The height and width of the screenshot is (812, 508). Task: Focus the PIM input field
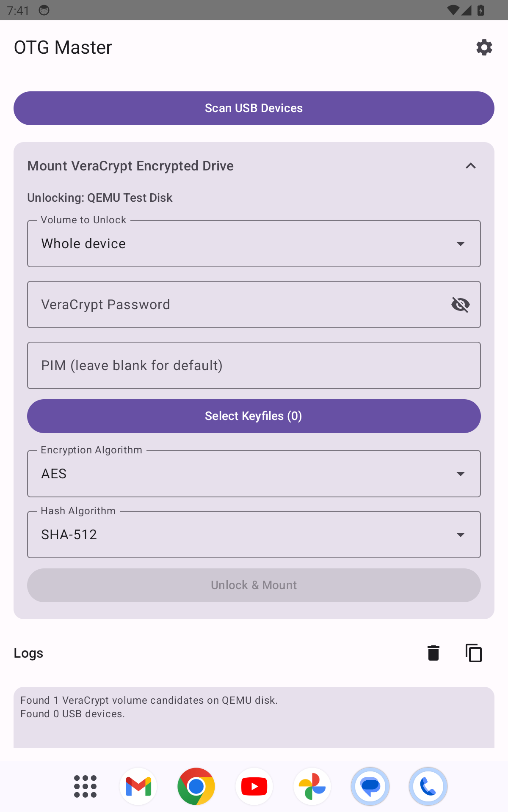point(254,365)
